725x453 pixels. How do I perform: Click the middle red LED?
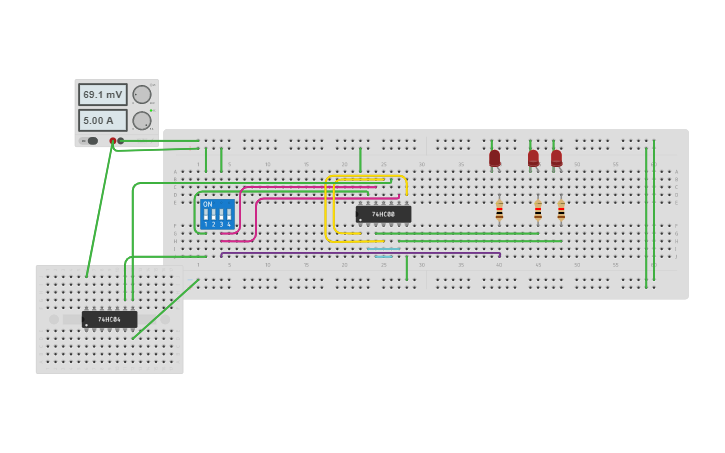click(x=533, y=158)
